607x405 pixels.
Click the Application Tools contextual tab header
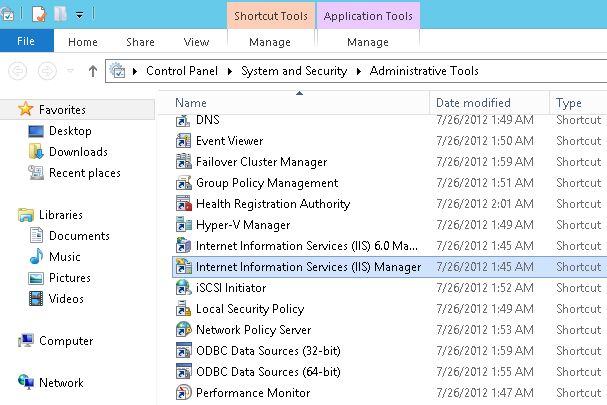pyautogui.click(x=368, y=16)
